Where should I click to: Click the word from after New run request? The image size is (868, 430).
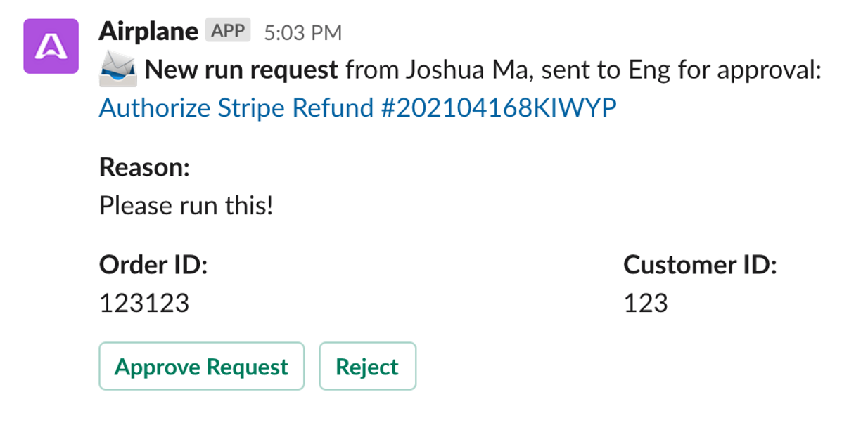(x=370, y=71)
